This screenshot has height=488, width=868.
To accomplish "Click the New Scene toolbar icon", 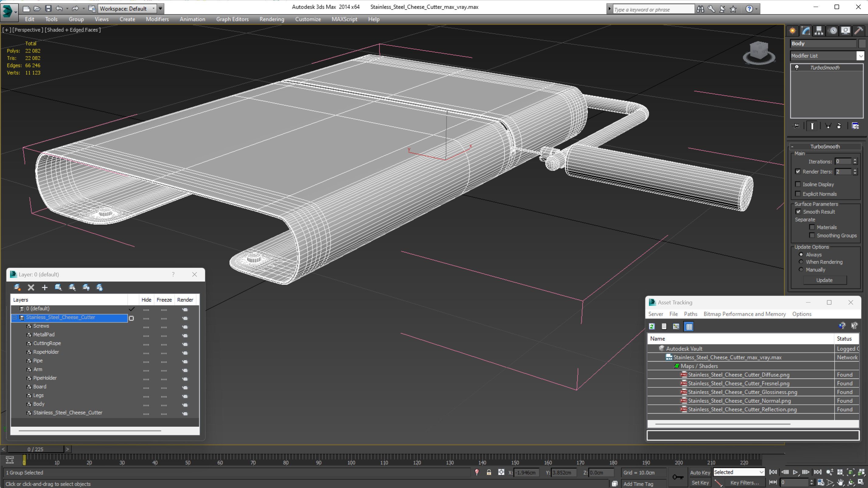I will point(26,9).
